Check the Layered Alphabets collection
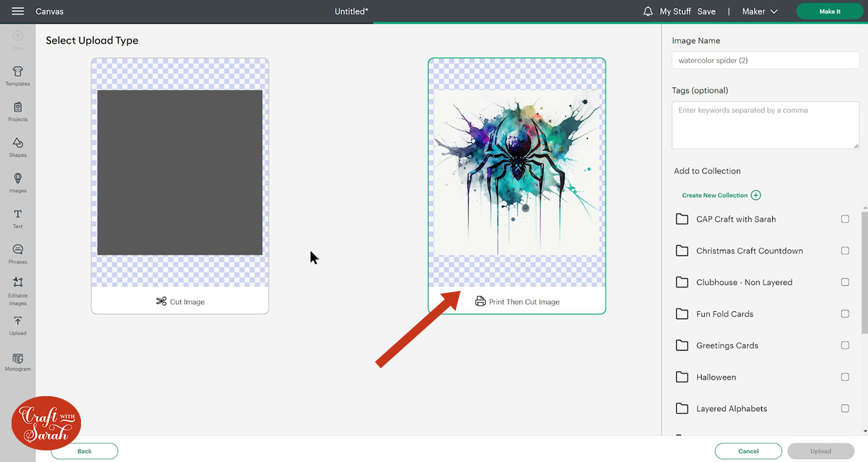The height and width of the screenshot is (462, 868). pos(845,408)
